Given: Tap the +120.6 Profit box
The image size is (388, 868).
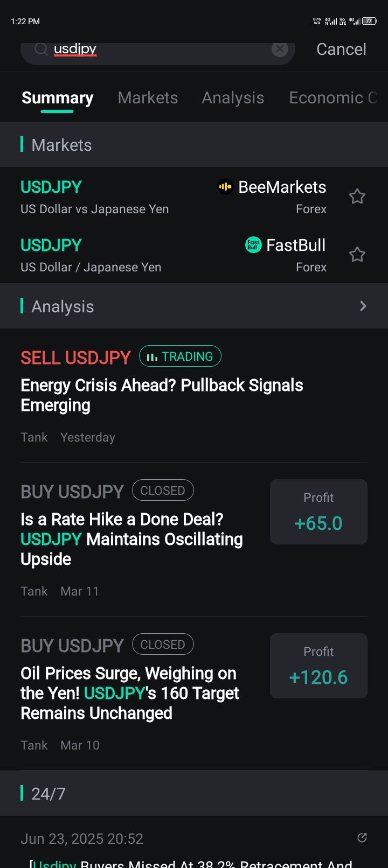Looking at the screenshot, I should [318, 666].
